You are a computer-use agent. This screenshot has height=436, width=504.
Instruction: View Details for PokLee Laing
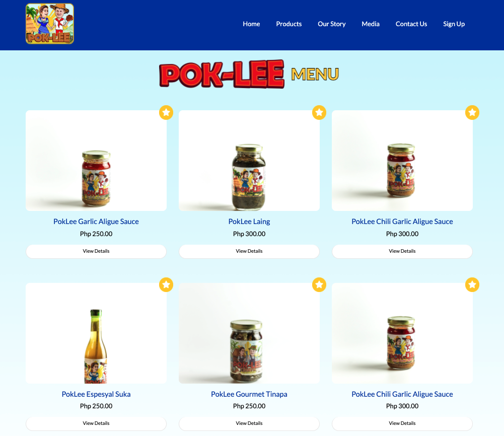(249, 251)
